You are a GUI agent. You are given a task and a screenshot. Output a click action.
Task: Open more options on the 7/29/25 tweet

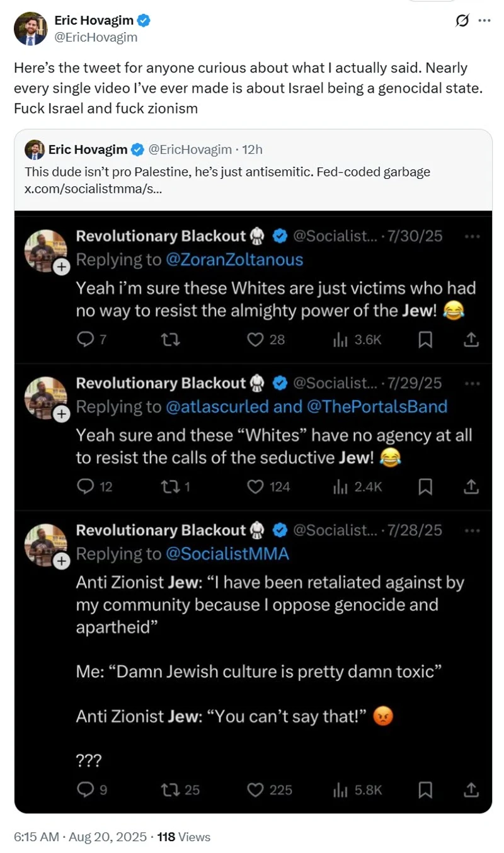click(x=472, y=383)
